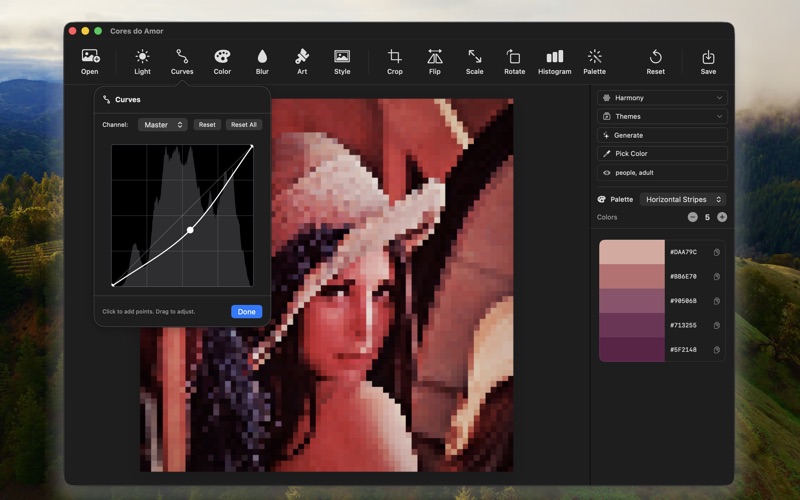Viewport: 800px width, 500px height.
Task: Select the Blur tool
Action: [x=262, y=62]
